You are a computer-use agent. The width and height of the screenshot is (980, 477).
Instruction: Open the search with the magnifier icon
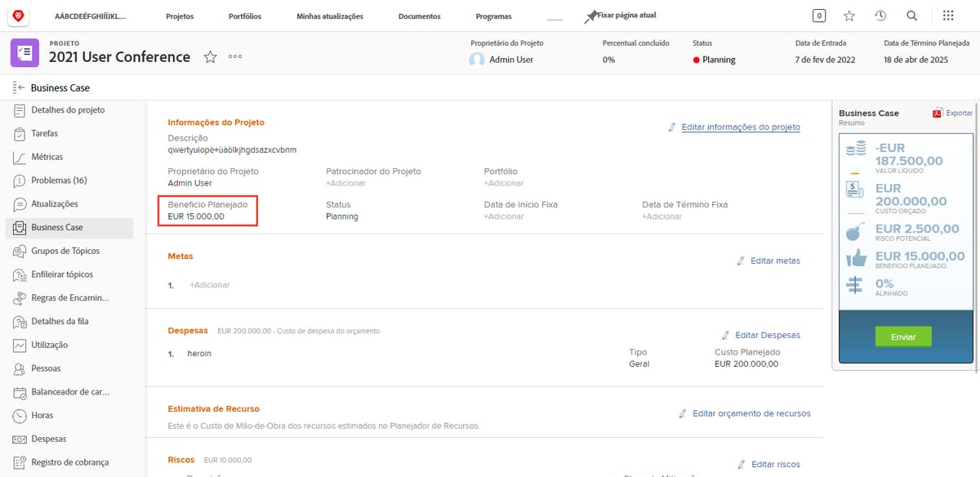tap(913, 15)
